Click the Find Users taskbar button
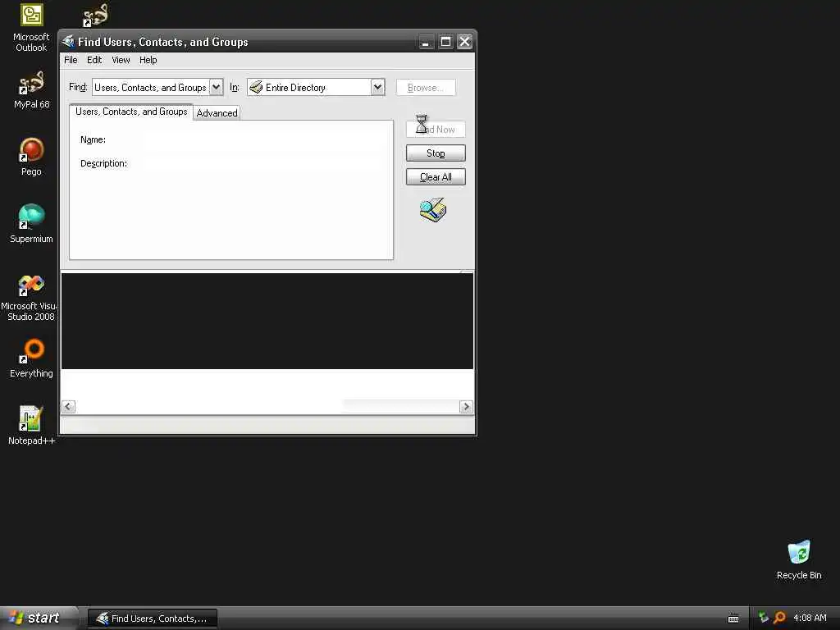Screen dimensions: 840x630 152,619
